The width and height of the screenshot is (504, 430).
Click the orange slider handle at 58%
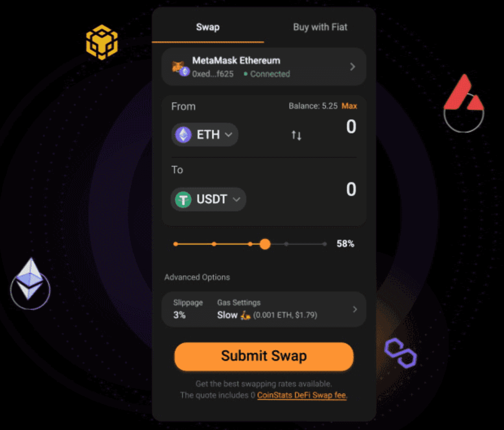(x=265, y=244)
